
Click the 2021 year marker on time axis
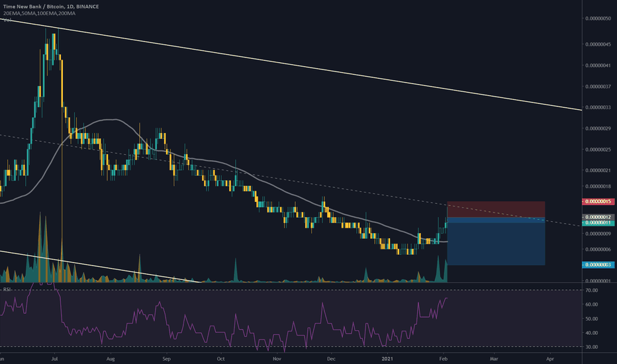[x=387, y=359]
